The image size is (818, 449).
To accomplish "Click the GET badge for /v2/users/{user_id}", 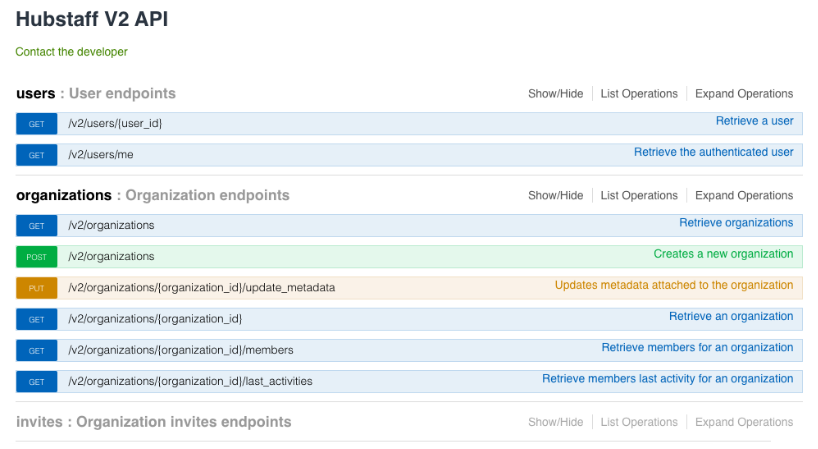I will click(x=37, y=123).
